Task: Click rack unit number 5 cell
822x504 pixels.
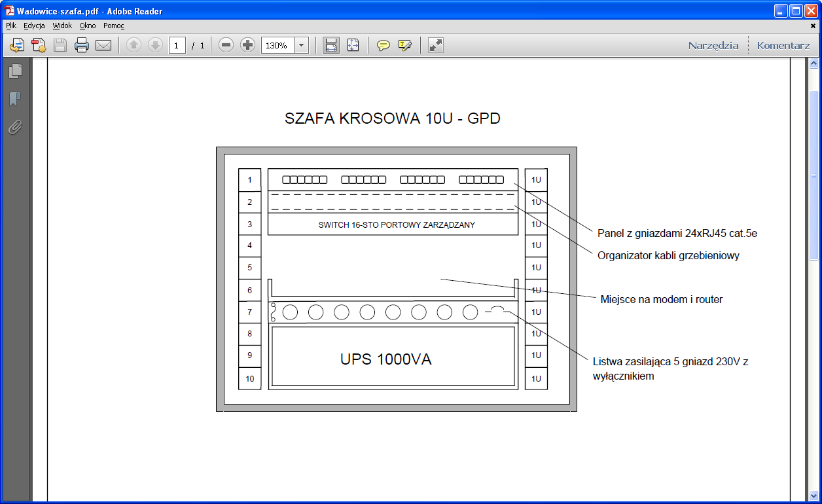Action: click(x=250, y=268)
